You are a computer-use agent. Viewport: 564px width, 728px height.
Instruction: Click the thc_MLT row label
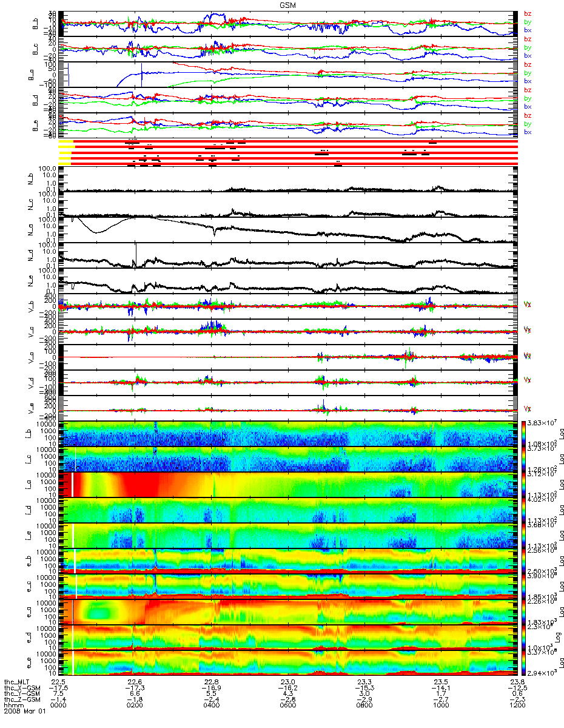16,681
